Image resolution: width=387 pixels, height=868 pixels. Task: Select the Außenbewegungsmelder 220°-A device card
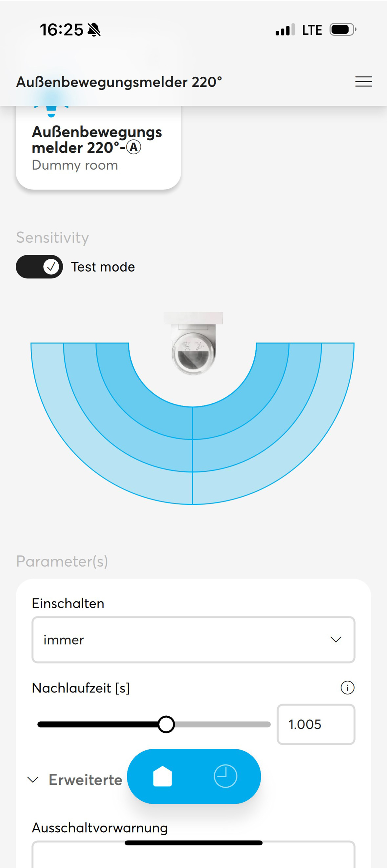click(x=98, y=148)
